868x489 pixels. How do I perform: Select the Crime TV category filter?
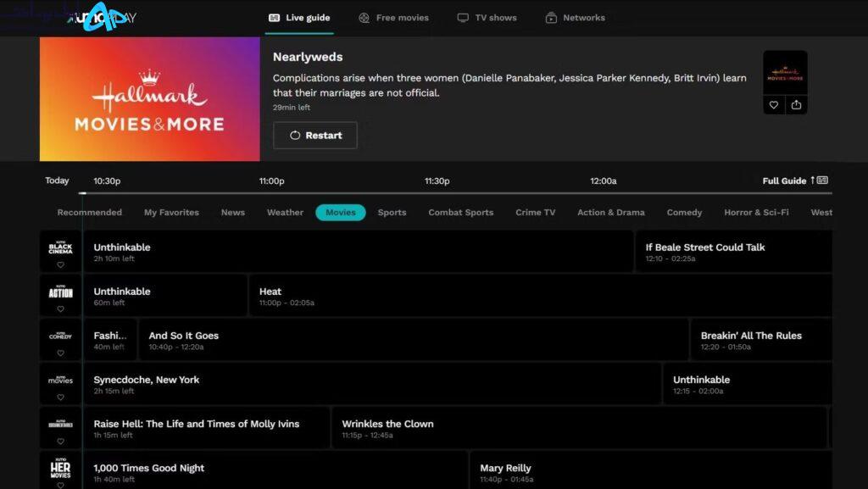[x=535, y=213]
